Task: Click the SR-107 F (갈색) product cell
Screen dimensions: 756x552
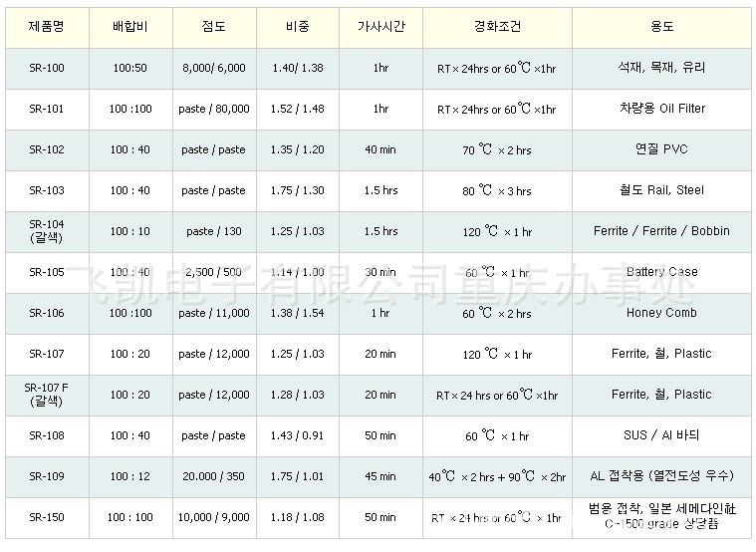Action: tap(47, 395)
